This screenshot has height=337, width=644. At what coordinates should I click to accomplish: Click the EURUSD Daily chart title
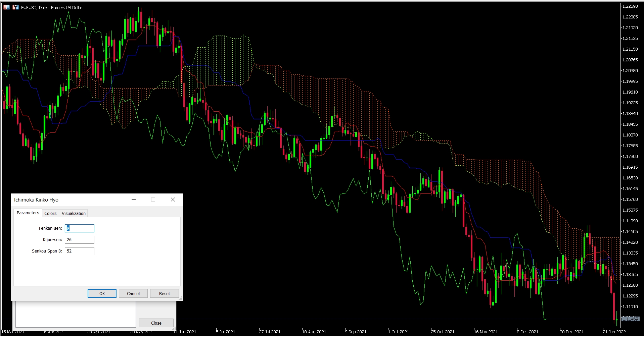coord(51,7)
